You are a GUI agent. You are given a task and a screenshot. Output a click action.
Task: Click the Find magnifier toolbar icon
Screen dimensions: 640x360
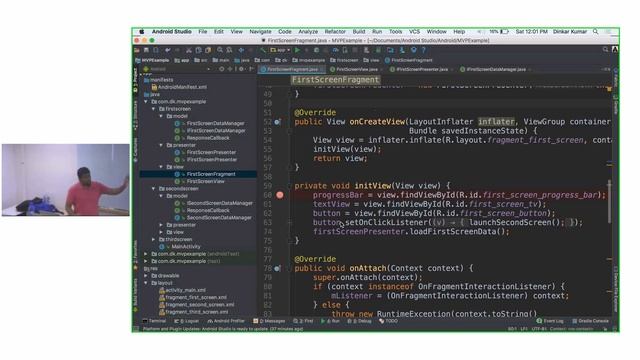220,50
